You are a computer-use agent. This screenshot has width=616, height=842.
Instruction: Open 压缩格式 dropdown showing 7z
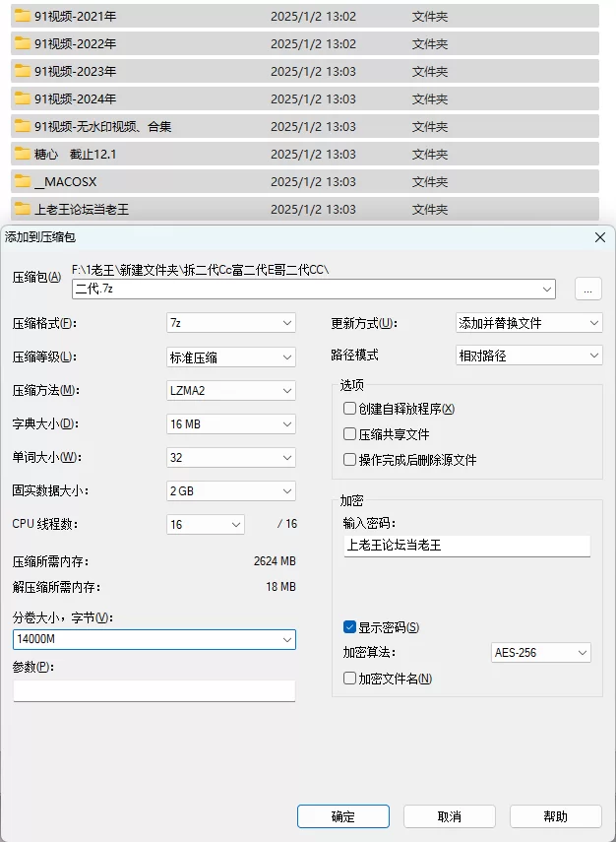click(230, 323)
